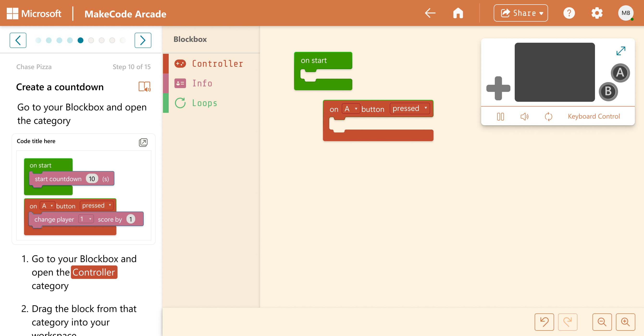Pause the game simulator
This screenshot has height=336, width=644.
(500, 116)
